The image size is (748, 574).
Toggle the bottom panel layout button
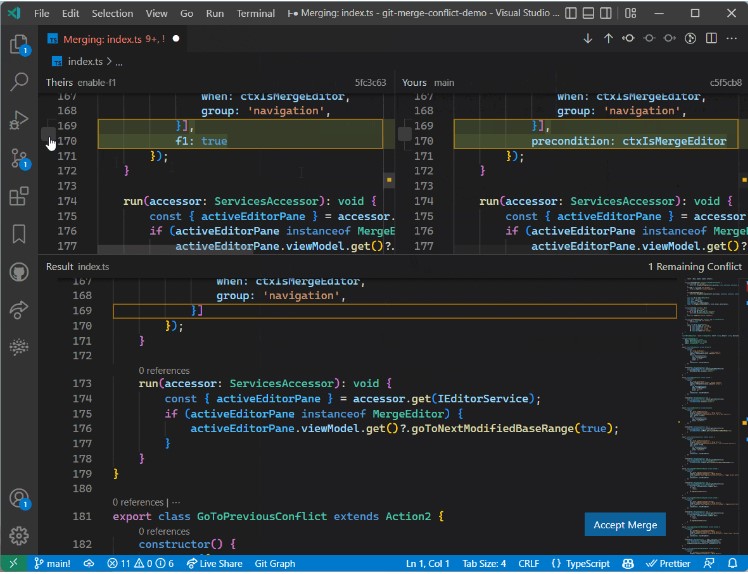pyautogui.click(x=590, y=14)
